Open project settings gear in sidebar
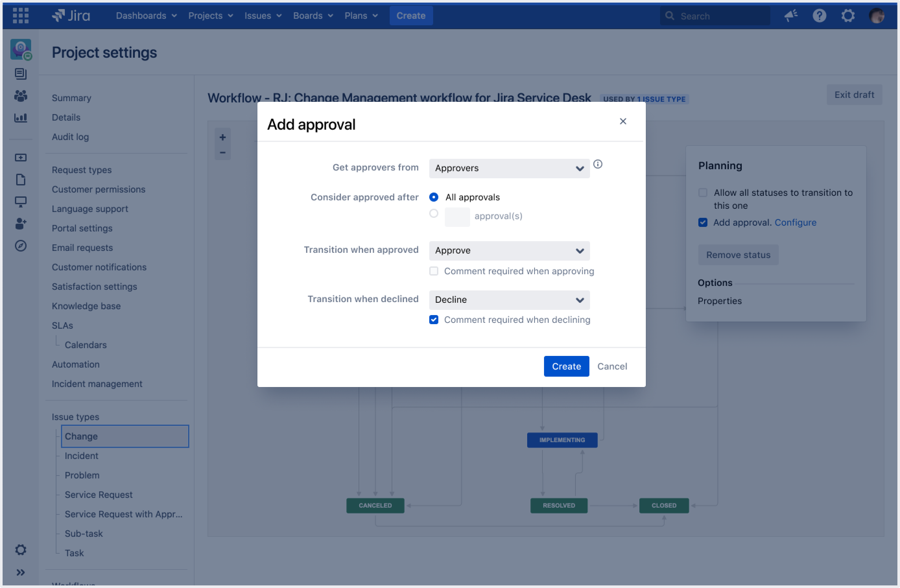900x588 pixels. point(20,549)
